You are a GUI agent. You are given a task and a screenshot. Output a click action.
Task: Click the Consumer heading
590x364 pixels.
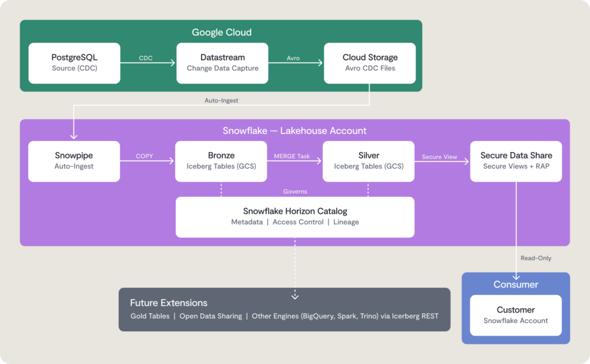pyautogui.click(x=516, y=285)
